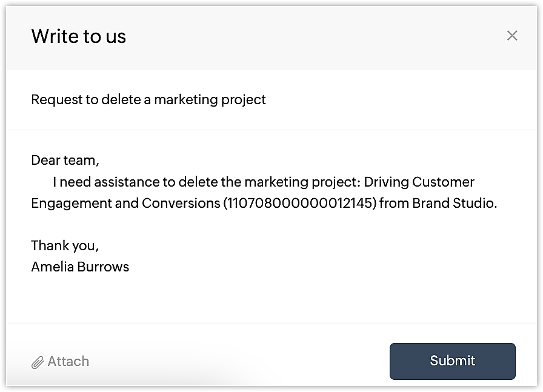Click the blank line above Thank you
Image resolution: width=543 pixels, height=392 pixels.
pyautogui.click(x=271, y=224)
